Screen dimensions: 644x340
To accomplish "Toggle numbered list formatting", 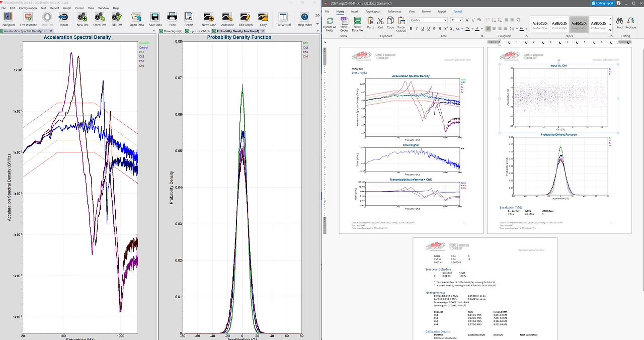I will pos(494,20).
